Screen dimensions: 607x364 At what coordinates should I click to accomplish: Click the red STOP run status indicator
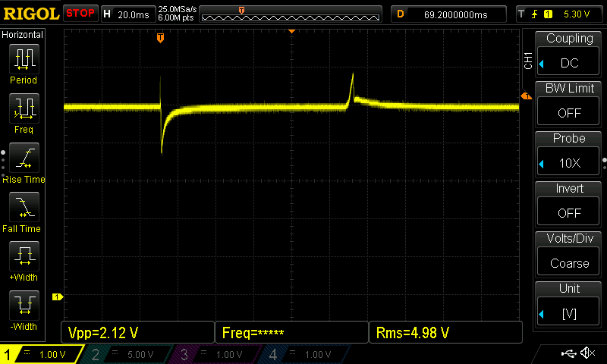point(80,14)
